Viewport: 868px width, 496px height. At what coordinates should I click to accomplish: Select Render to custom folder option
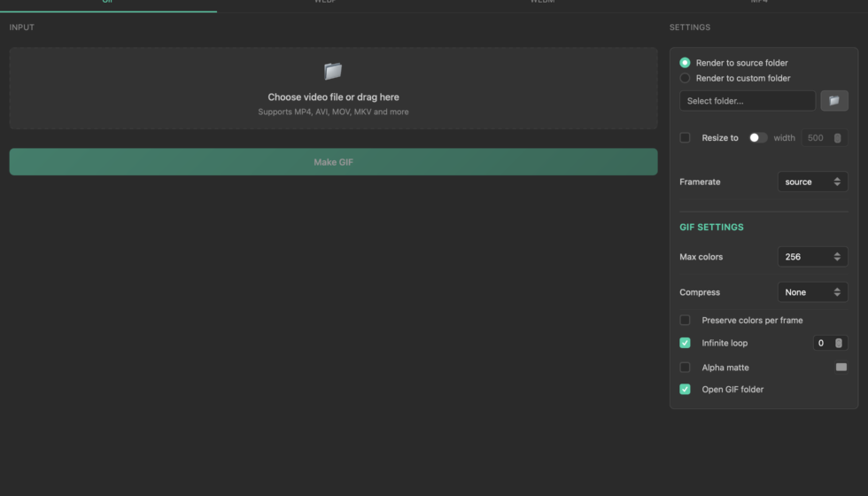pos(685,78)
